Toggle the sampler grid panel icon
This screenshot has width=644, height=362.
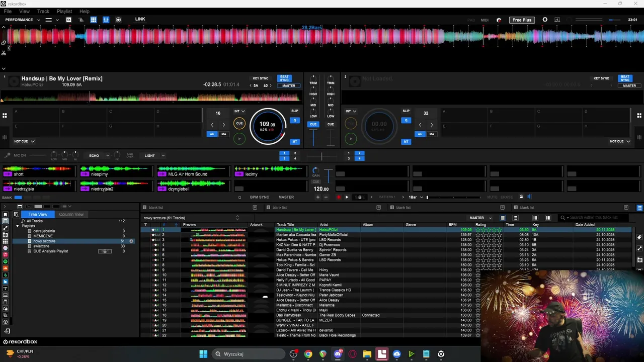click(x=94, y=20)
